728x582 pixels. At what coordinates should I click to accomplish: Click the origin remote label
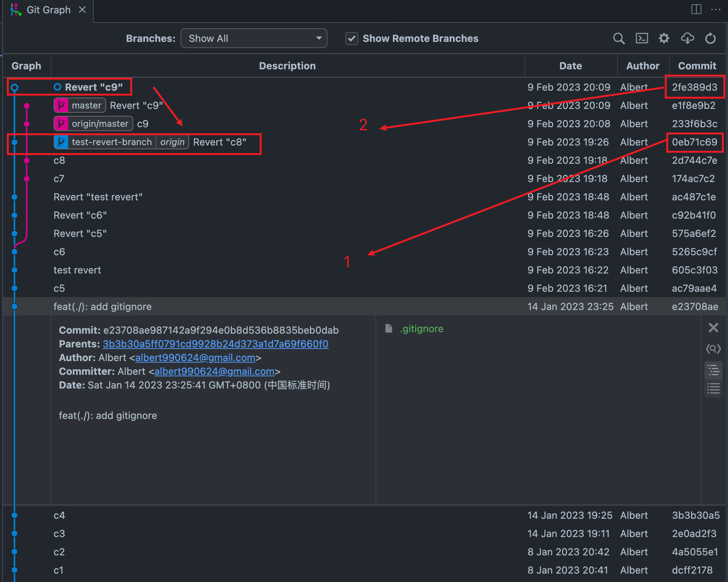pos(172,142)
